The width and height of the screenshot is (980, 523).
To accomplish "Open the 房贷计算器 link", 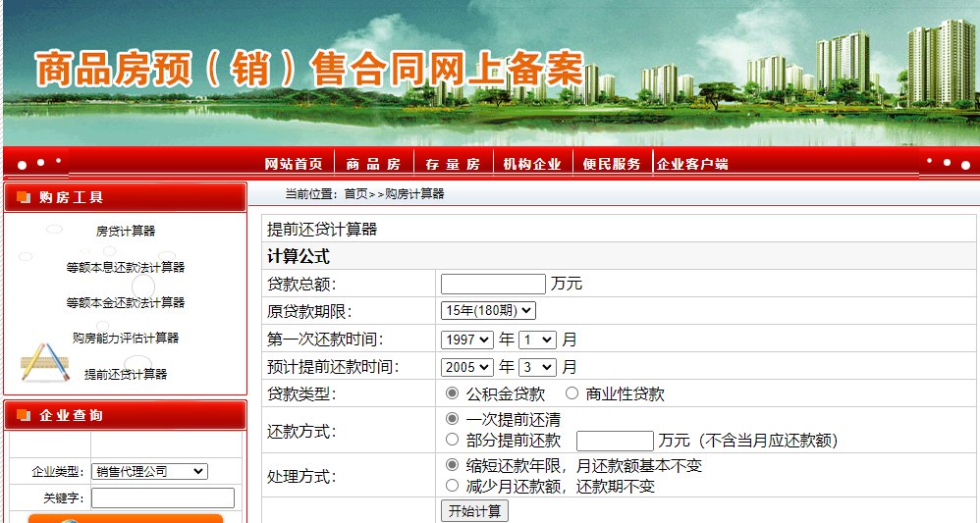I will (125, 232).
